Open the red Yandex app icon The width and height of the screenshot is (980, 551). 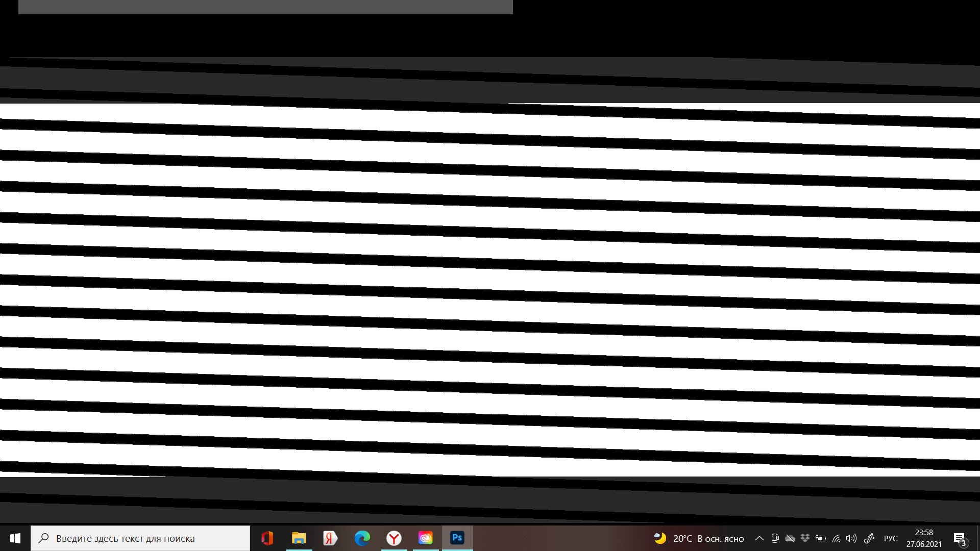coord(331,538)
